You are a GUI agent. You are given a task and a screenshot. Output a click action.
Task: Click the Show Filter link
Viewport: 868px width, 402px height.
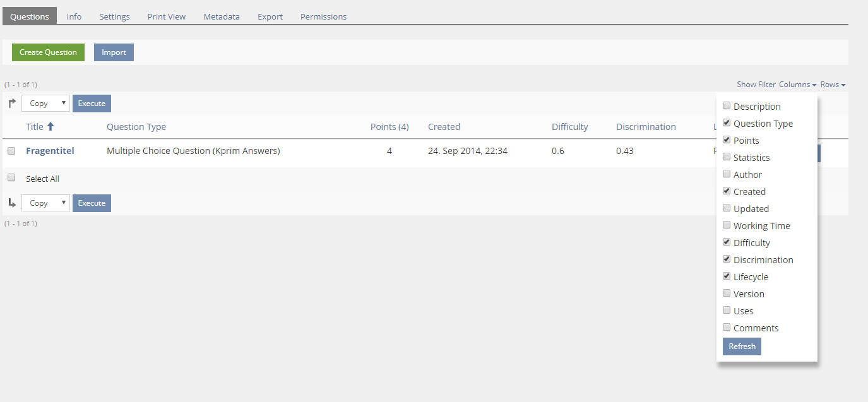tap(756, 85)
